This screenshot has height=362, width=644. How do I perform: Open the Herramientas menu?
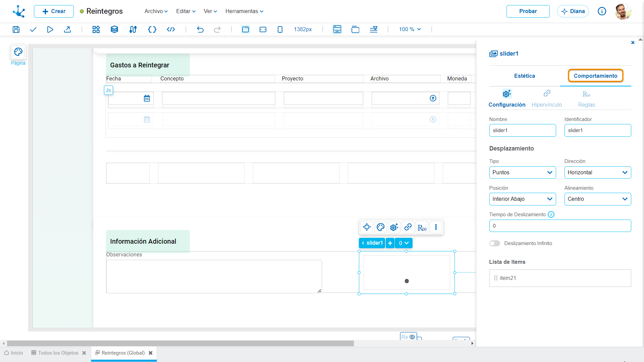coord(244,11)
